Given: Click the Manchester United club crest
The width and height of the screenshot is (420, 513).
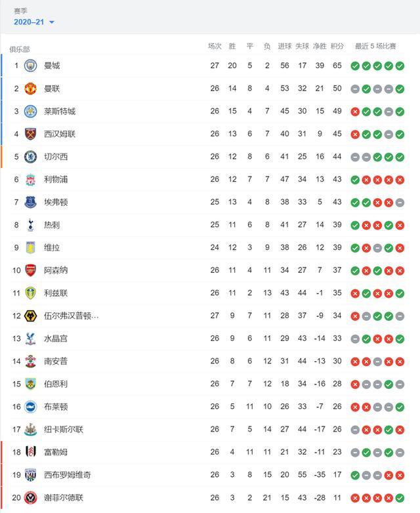Looking at the screenshot, I should tap(30, 89).
